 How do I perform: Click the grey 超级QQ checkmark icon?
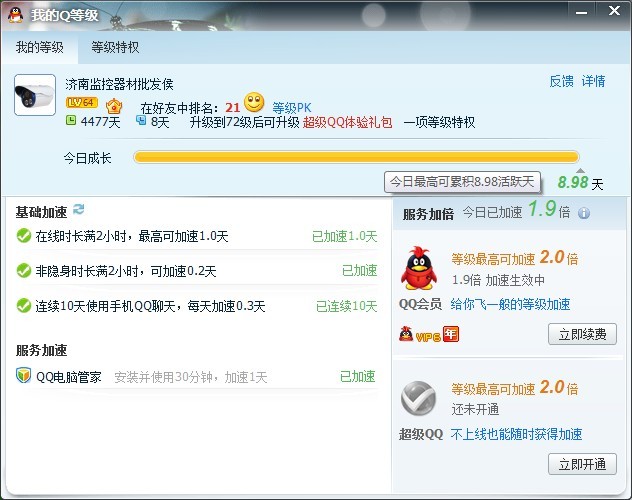[419, 398]
